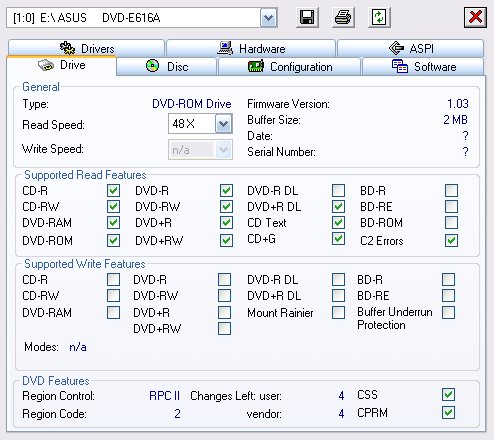Click the save floppy disk icon
Image resolution: width=494 pixels, height=440 pixels.
tap(307, 17)
